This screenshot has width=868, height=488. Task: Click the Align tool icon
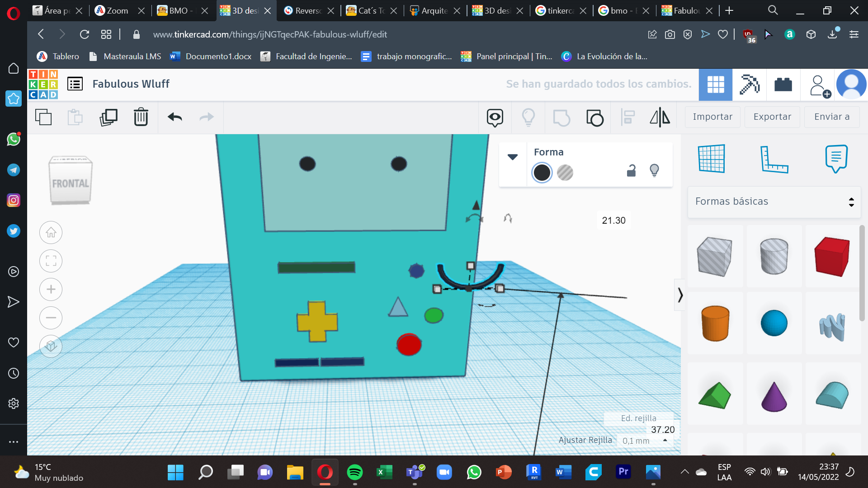(628, 117)
